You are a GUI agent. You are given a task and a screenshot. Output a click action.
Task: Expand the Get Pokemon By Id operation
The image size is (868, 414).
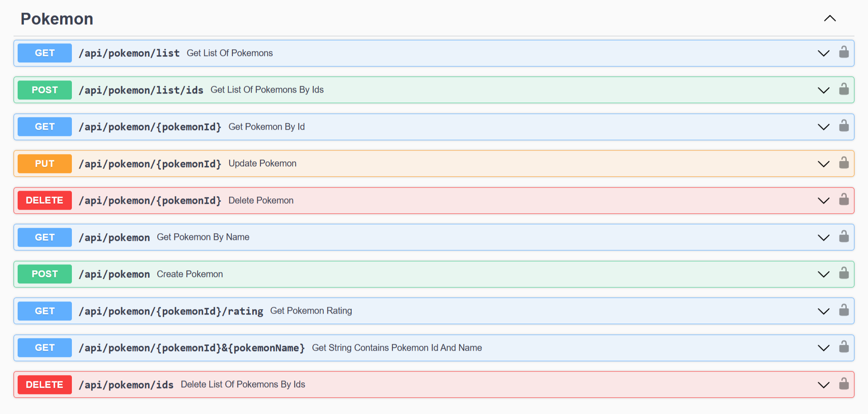(823, 127)
